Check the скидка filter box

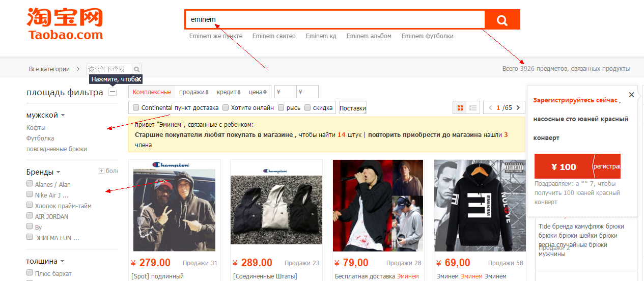pyautogui.click(x=307, y=108)
